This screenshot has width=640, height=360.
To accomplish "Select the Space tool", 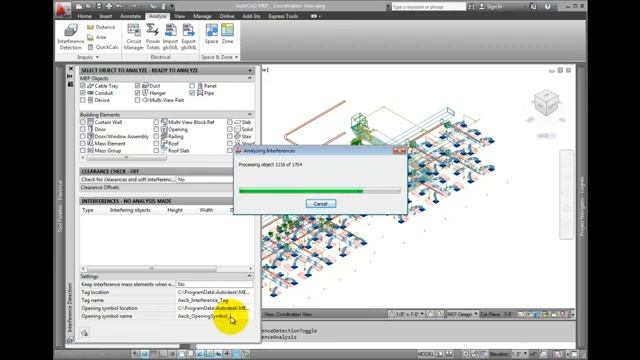I will pos(211,34).
